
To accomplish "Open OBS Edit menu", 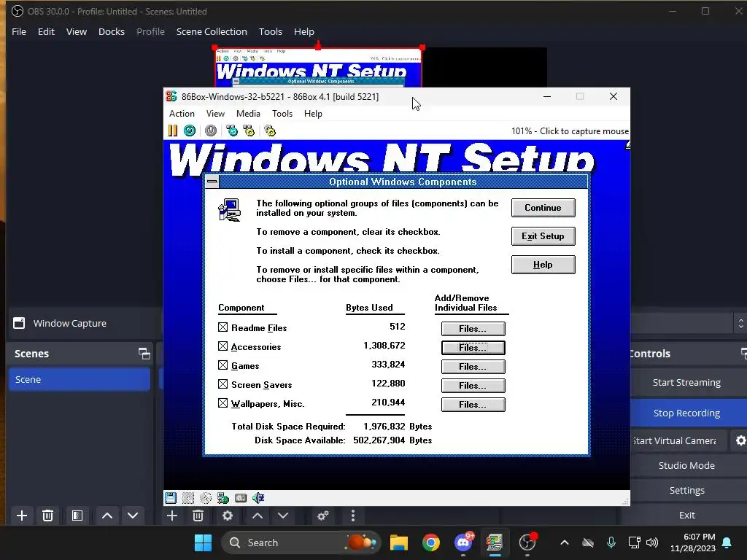I will pos(46,31).
